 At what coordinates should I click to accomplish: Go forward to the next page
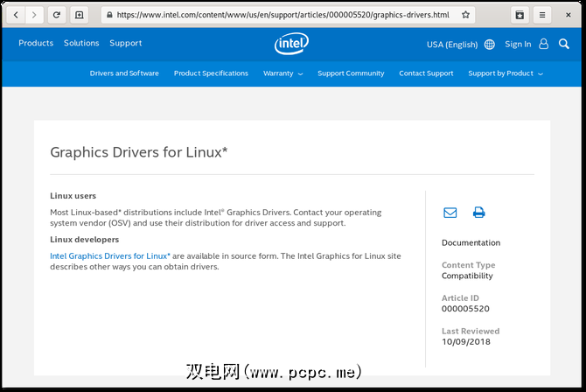(x=34, y=15)
